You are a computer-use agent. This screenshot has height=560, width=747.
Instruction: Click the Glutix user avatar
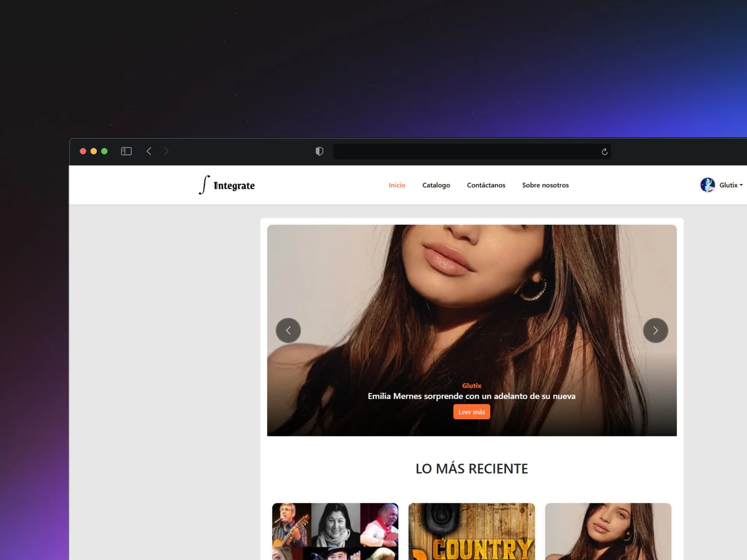[x=707, y=185]
